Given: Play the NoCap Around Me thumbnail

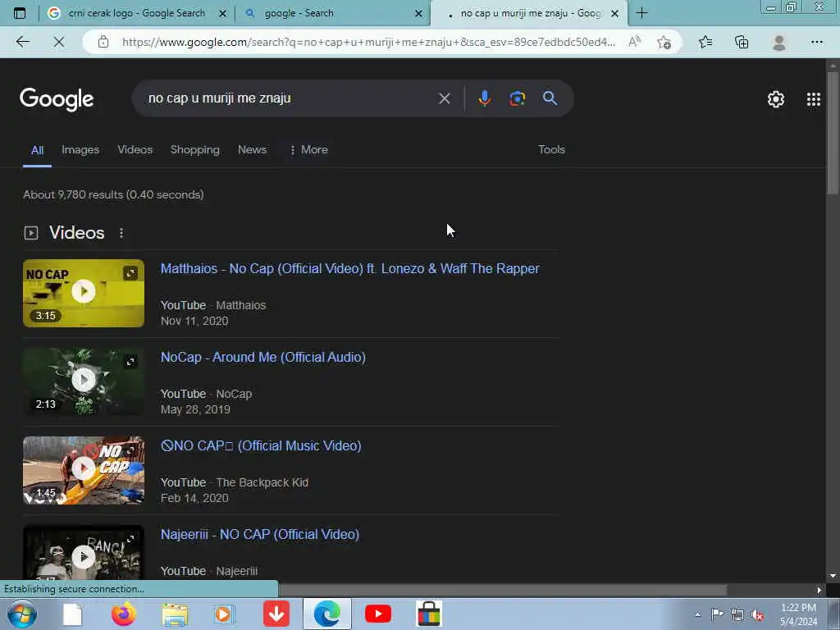Looking at the screenshot, I should click(x=84, y=381).
